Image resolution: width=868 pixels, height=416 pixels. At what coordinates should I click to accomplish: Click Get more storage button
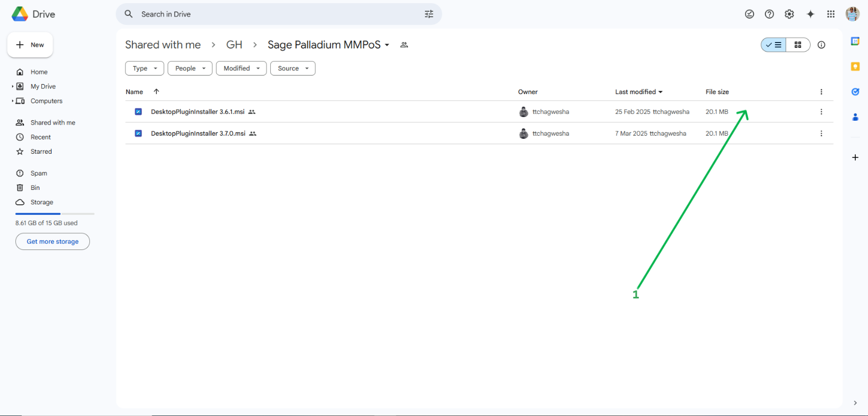click(x=53, y=242)
